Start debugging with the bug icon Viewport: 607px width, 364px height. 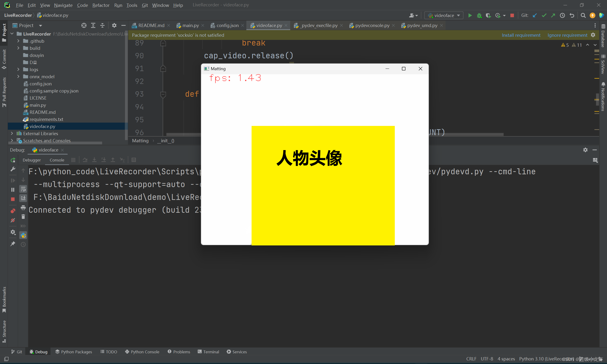coord(479,15)
